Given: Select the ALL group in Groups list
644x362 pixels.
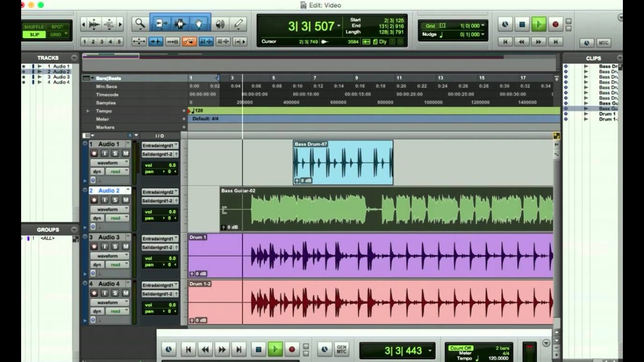Looking at the screenshot, I should [x=47, y=238].
